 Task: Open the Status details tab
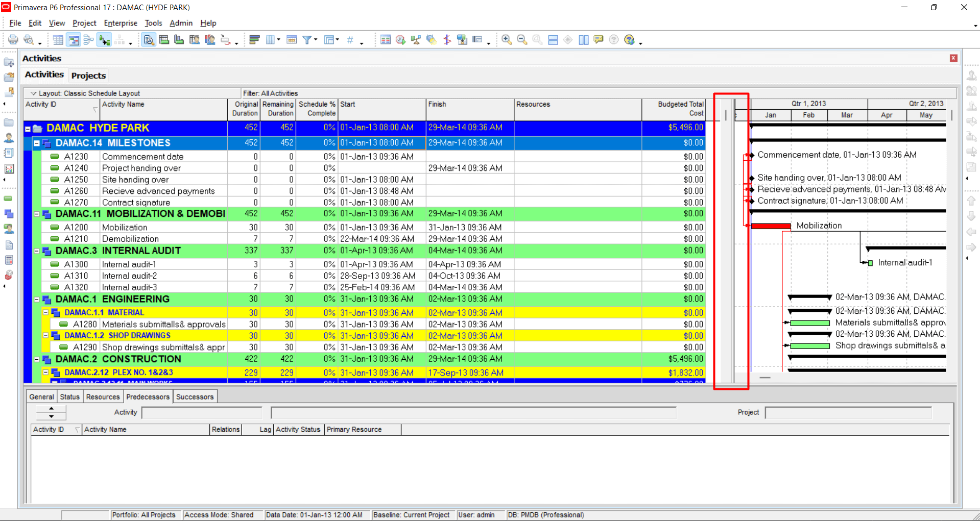(69, 396)
